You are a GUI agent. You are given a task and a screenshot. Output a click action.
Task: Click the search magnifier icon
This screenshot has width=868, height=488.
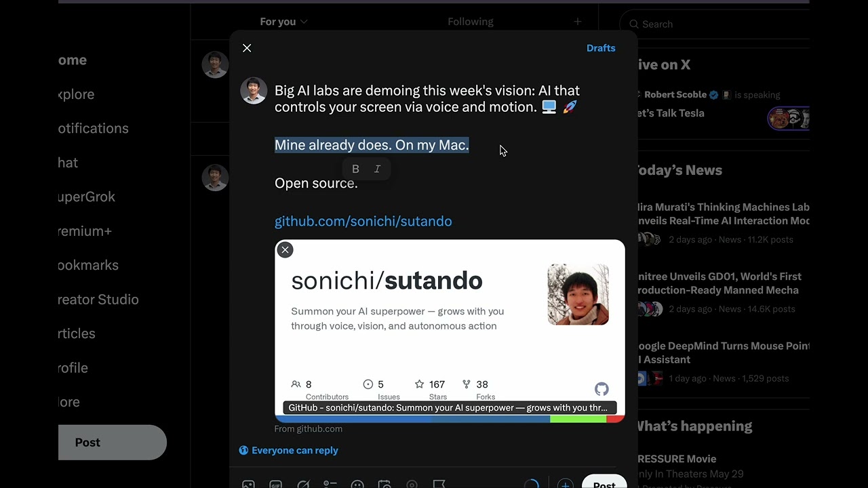click(634, 24)
